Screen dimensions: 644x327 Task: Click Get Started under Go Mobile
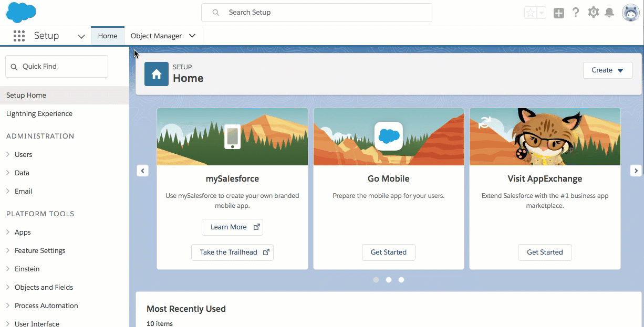click(389, 252)
